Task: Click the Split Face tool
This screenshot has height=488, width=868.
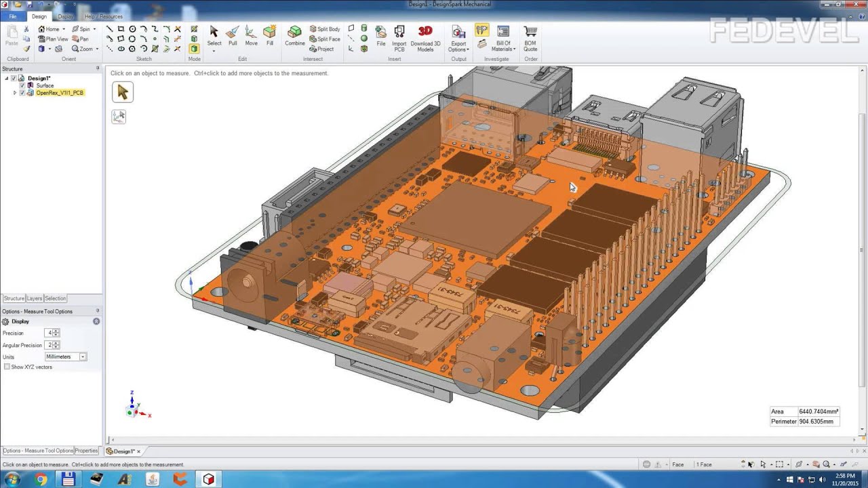Action: 325,39
